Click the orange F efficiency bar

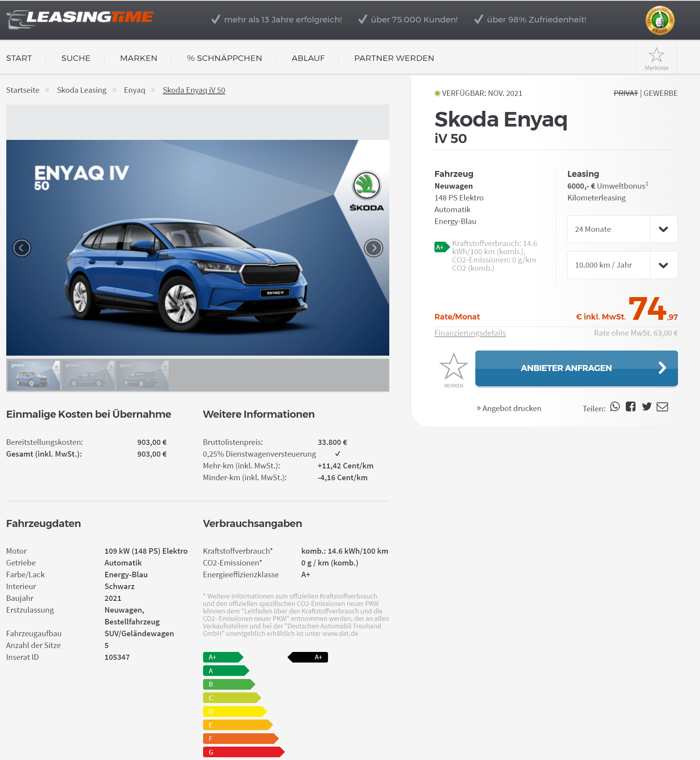click(x=241, y=738)
